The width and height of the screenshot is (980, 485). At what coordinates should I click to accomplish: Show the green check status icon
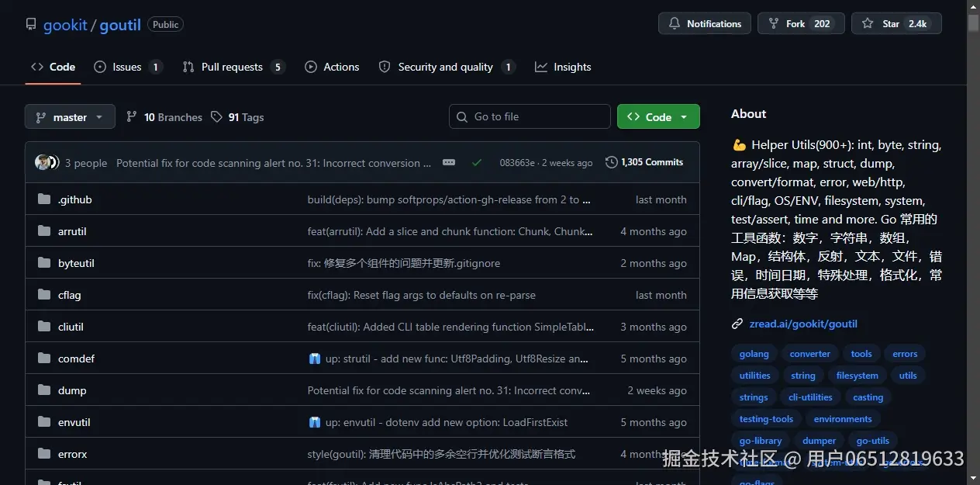click(477, 162)
